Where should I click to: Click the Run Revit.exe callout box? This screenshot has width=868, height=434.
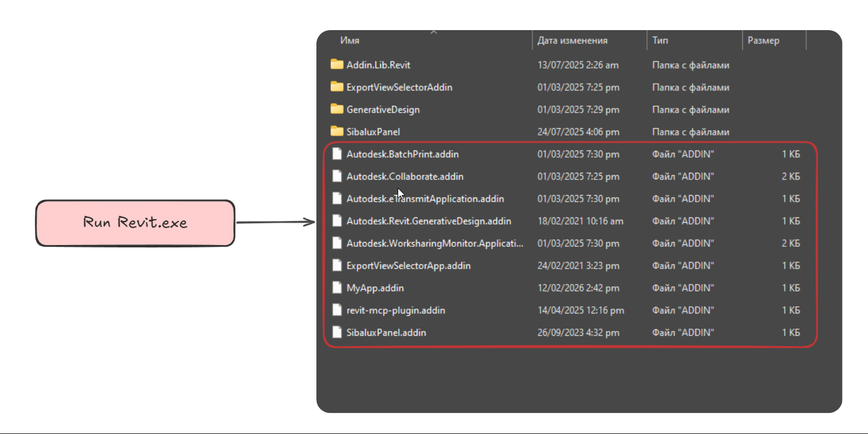click(x=135, y=223)
